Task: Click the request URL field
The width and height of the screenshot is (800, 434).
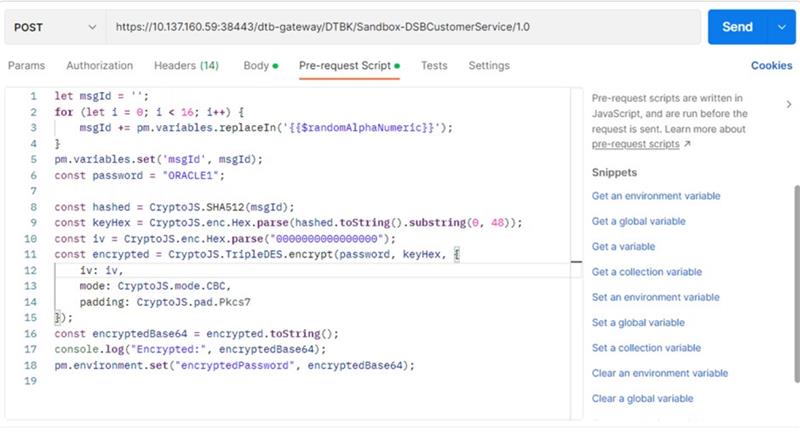Action: 400,27
